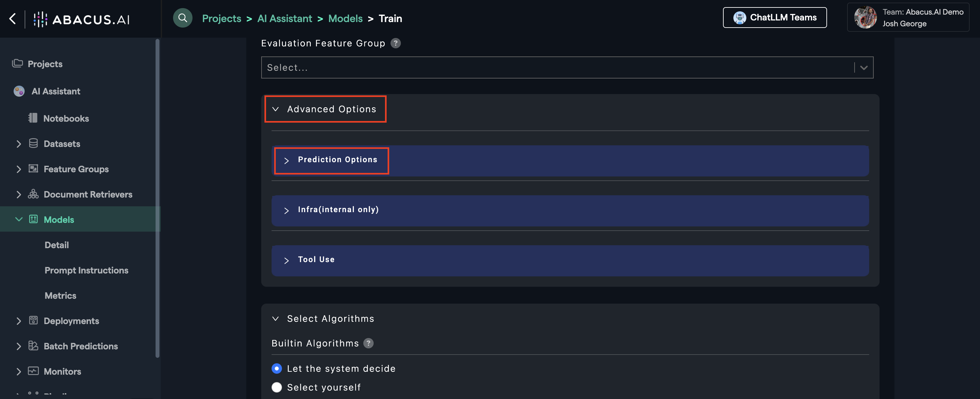Open Prompt Instructions in the sidebar
980x399 pixels.
(x=86, y=270)
